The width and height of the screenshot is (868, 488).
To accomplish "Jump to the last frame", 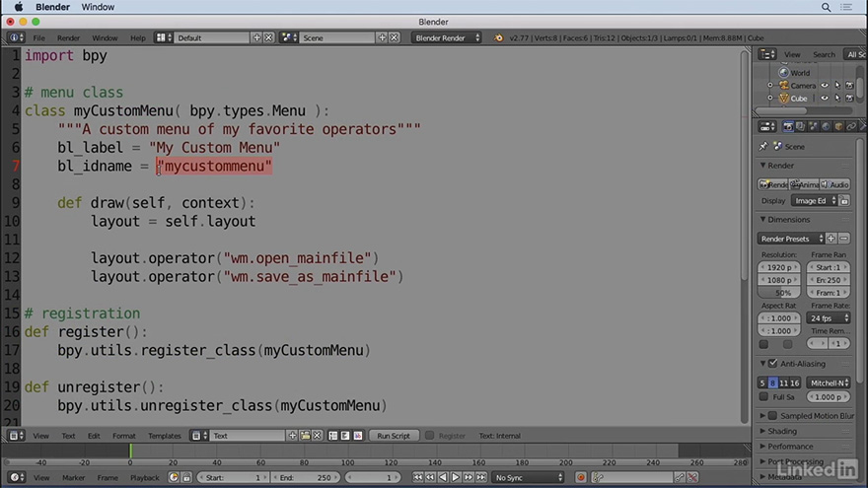I will pos(481,477).
